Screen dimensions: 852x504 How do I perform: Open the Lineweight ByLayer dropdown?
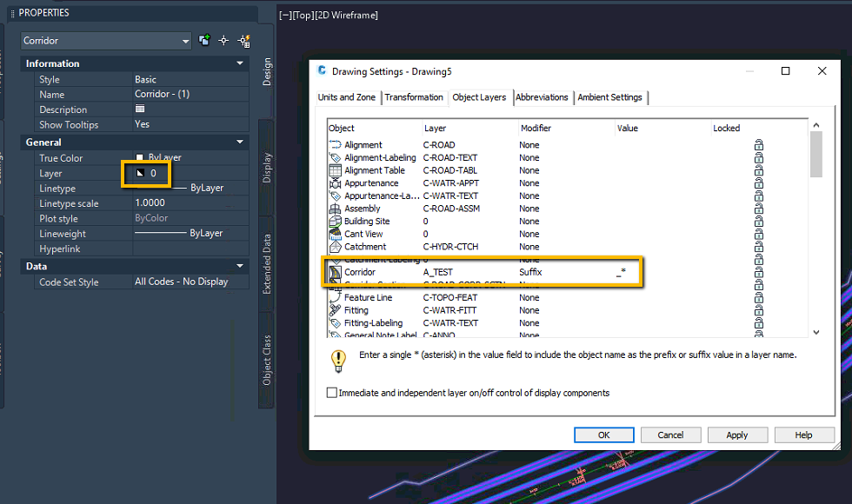coord(190,233)
